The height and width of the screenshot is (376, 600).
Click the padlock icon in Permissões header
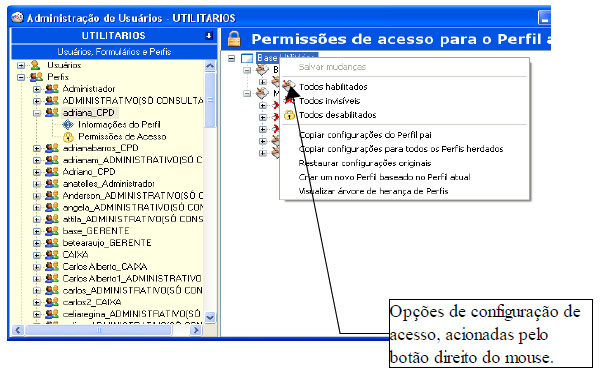click(x=234, y=39)
